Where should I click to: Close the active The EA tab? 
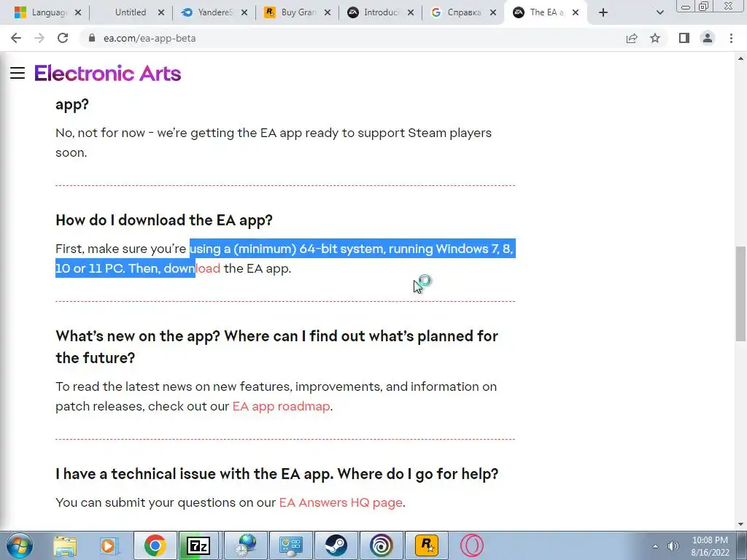pyautogui.click(x=576, y=12)
